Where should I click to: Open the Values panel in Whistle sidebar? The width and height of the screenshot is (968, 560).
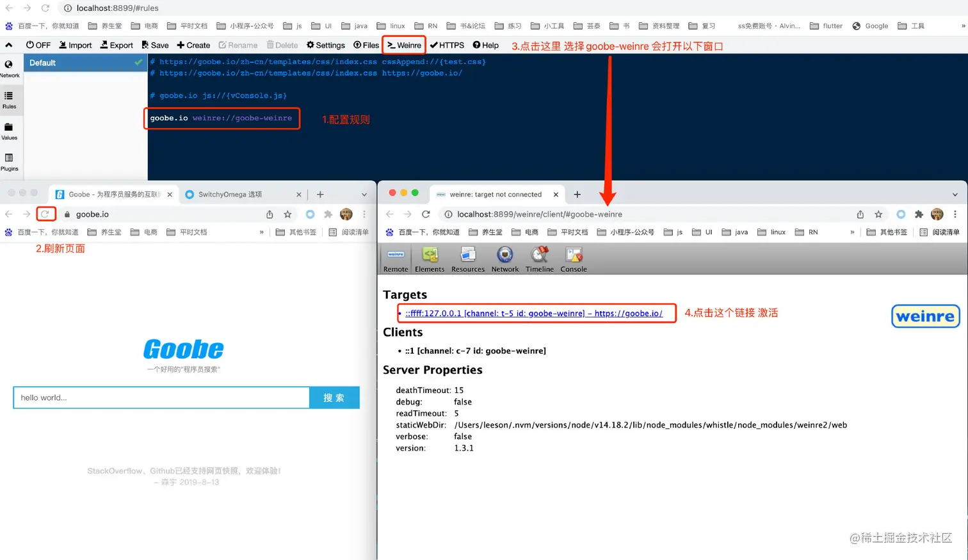10,131
